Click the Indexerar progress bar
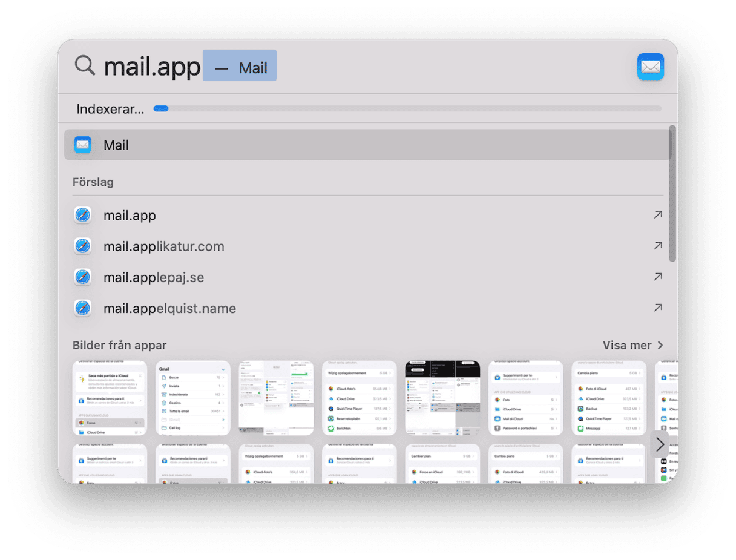736x560 pixels. (407, 109)
